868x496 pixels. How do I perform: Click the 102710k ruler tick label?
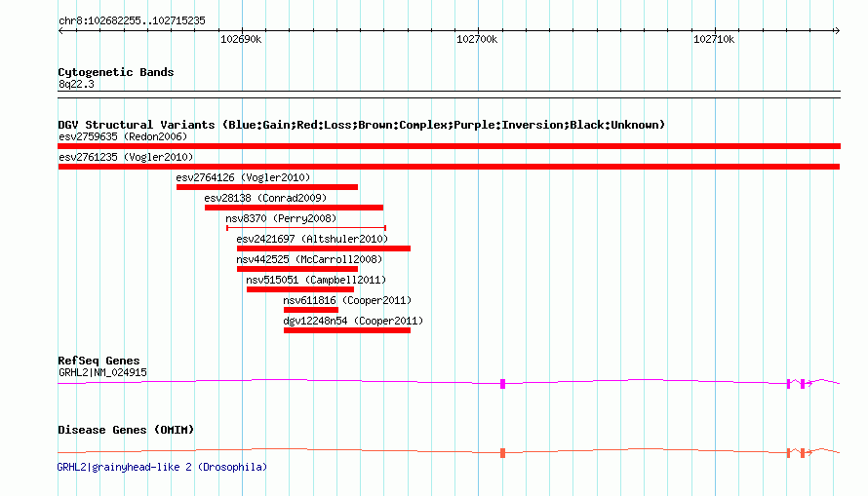pos(714,39)
